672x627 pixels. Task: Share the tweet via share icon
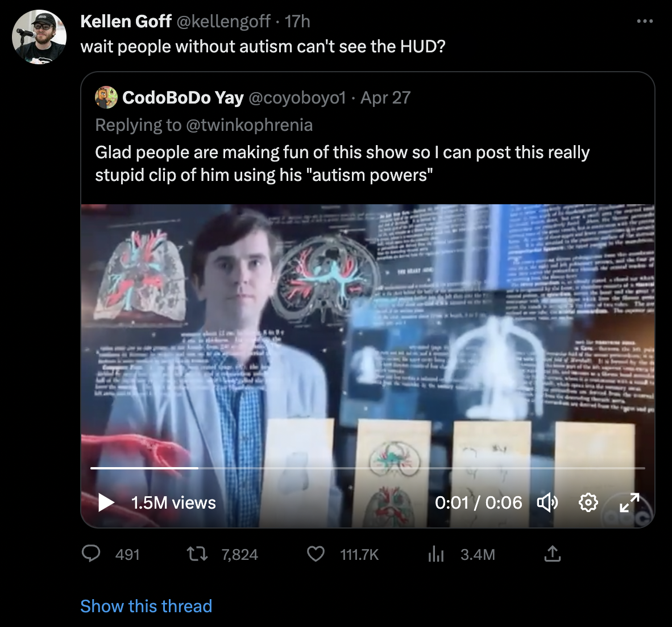(552, 554)
